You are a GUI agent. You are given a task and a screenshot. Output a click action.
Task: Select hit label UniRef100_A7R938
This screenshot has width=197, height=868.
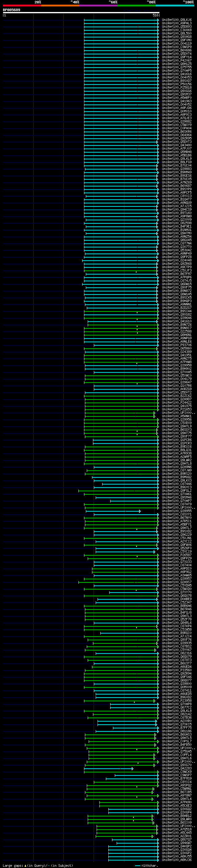point(177,454)
